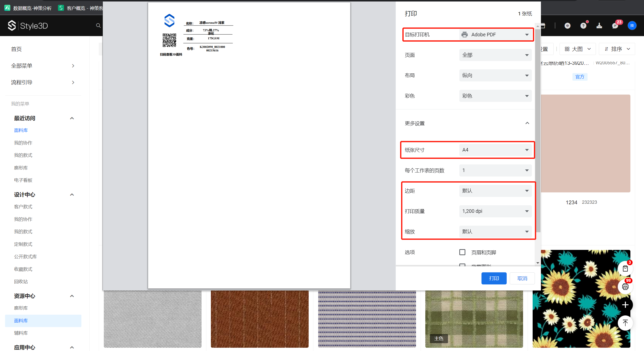This screenshot has width=644, height=351.
Task: Click the back-to-top arrow button
Action: pos(625,323)
